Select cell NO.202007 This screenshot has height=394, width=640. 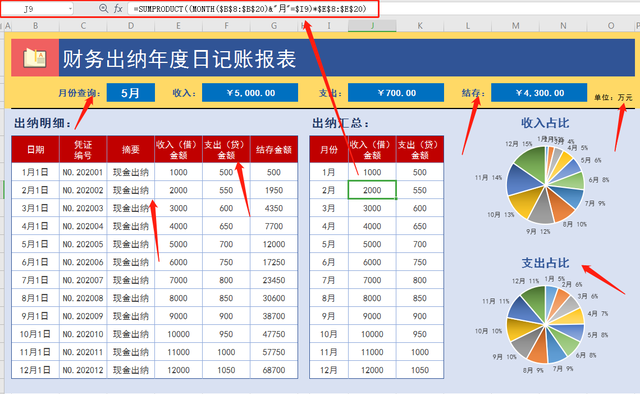pos(83,280)
